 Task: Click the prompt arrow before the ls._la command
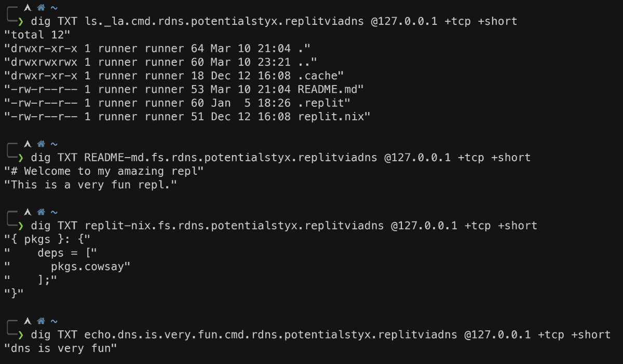21,21
